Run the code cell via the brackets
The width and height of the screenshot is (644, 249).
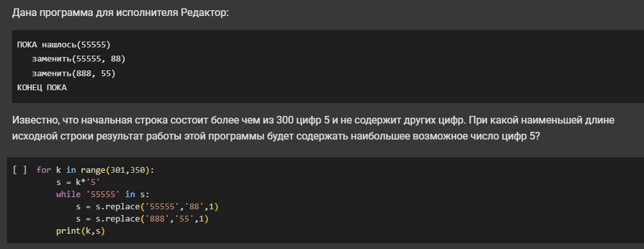20,170
